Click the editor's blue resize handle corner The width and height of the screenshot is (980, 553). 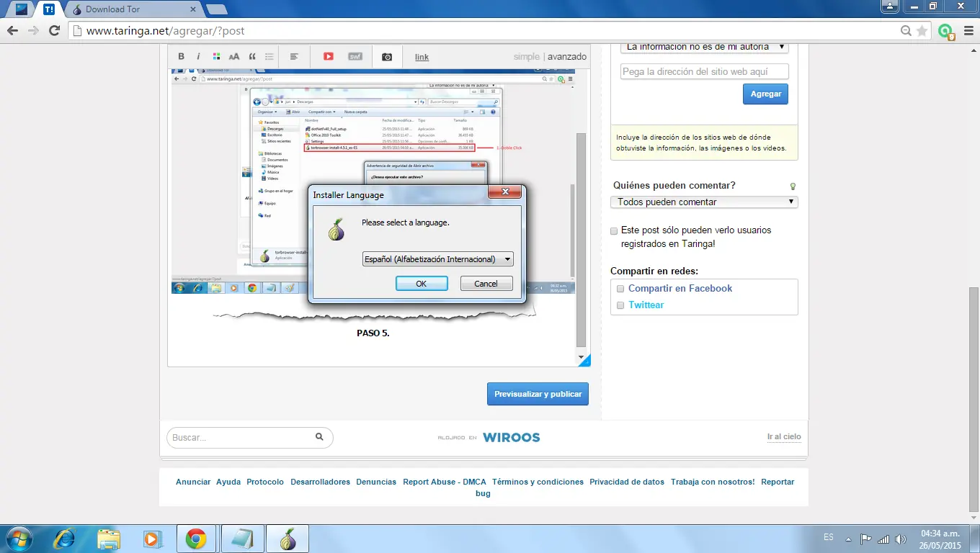point(584,360)
